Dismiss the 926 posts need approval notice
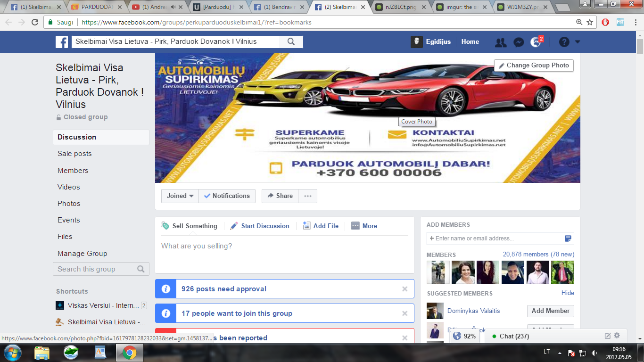The width and height of the screenshot is (644, 362). tap(405, 289)
